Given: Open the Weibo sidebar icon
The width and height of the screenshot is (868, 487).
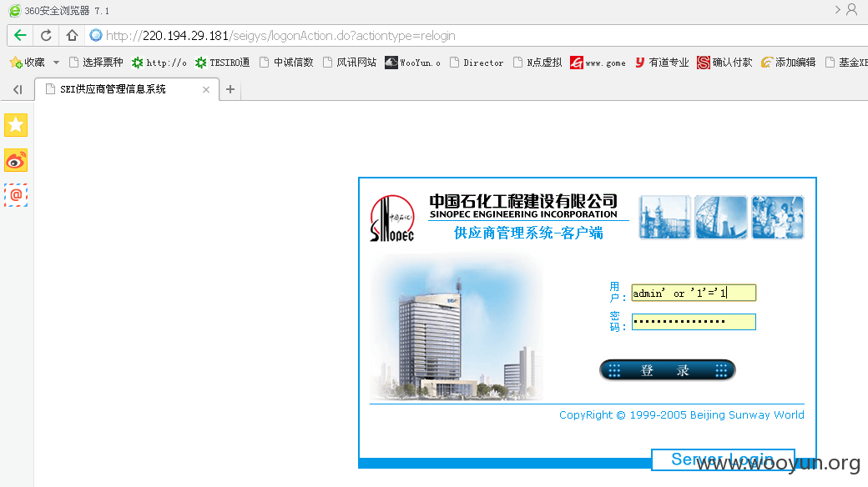Looking at the screenshot, I should tap(16, 160).
